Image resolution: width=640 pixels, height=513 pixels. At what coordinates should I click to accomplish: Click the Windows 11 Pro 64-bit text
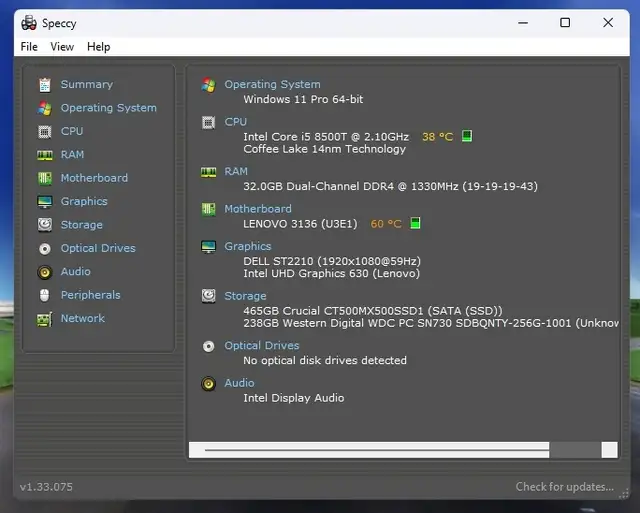tap(303, 99)
